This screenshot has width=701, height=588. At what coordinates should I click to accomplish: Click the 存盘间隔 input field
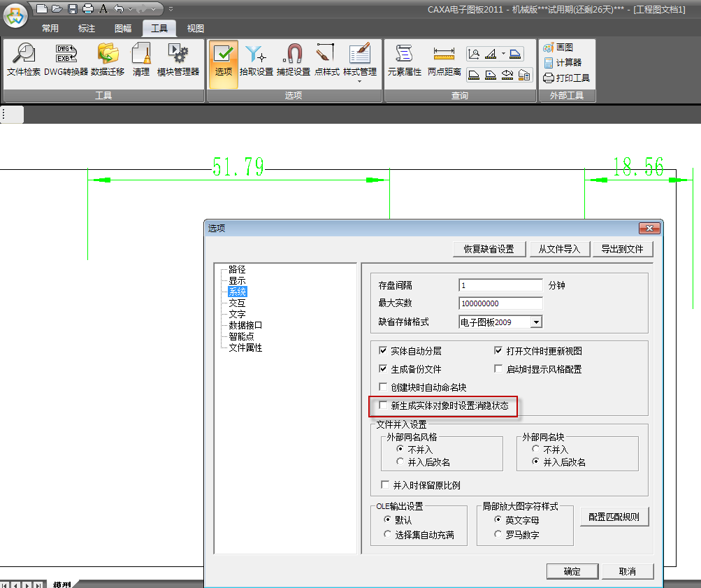[500, 285]
